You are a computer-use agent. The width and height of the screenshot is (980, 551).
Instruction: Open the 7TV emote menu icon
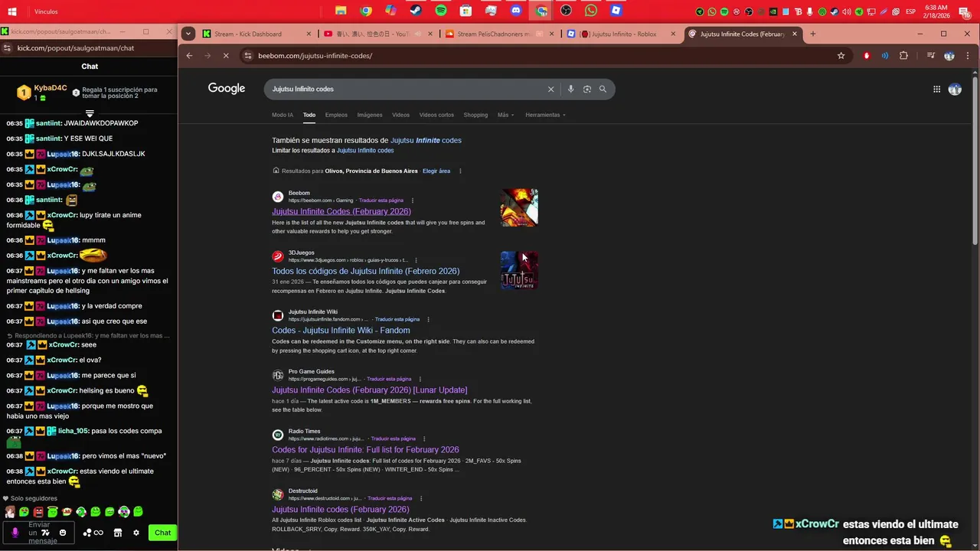pos(45,533)
